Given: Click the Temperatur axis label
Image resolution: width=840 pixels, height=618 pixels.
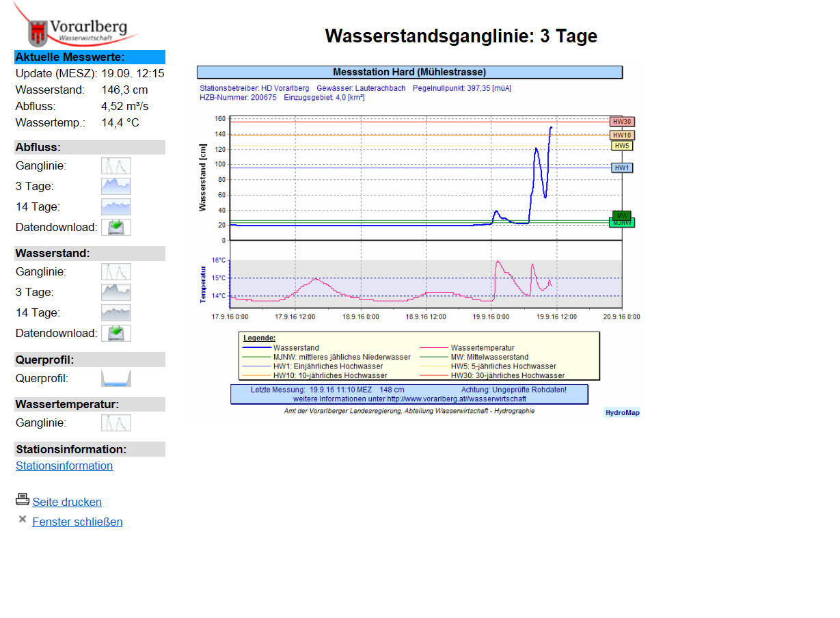Looking at the screenshot, I should (203, 284).
